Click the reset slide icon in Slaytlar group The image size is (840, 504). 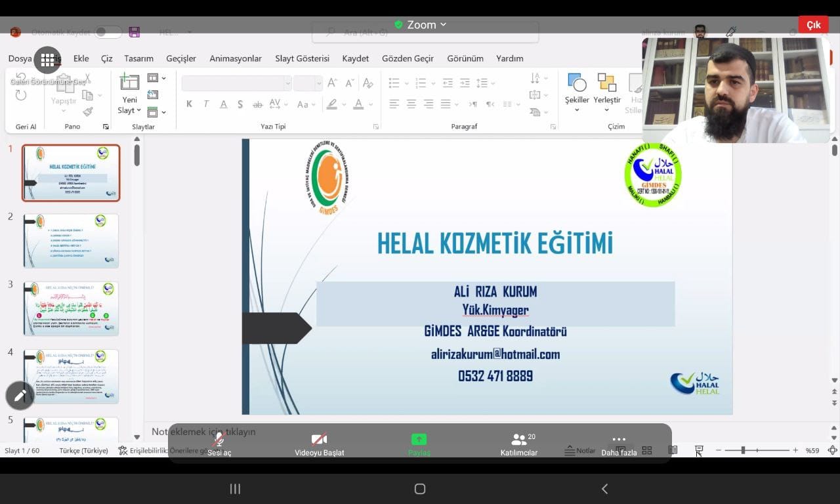[153, 94]
